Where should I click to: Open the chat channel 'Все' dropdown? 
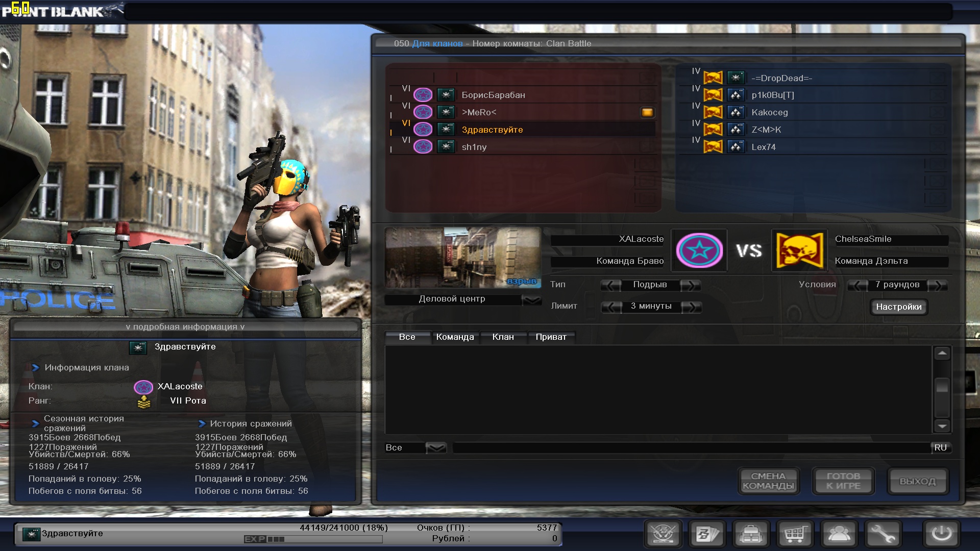tap(435, 448)
